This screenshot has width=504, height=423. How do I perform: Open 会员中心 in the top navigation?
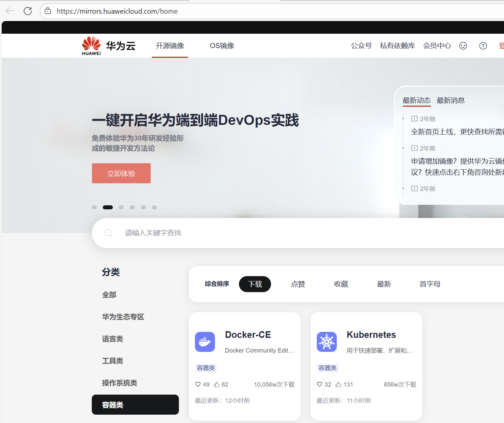pos(437,46)
